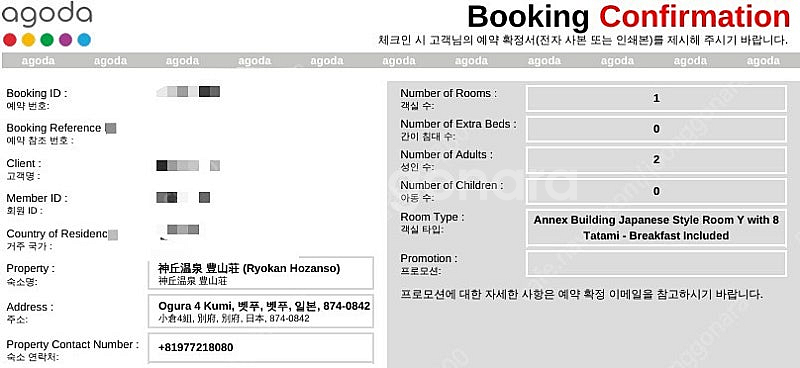Click the Number of Extra Beds label
The height and width of the screenshot is (368, 800).
[x=458, y=124]
